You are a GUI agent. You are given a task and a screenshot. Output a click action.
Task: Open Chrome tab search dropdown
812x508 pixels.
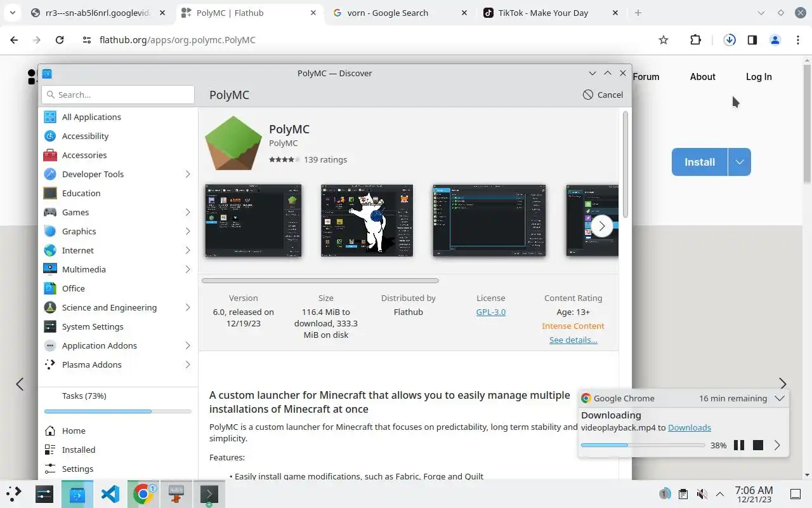[x=12, y=13]
